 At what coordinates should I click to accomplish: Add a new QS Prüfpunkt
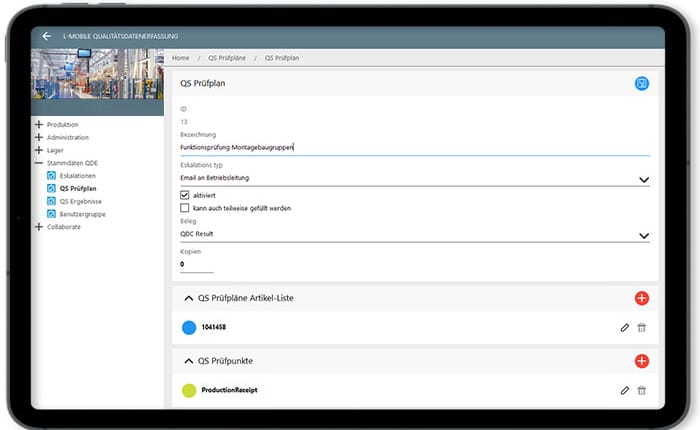point(641,361)
